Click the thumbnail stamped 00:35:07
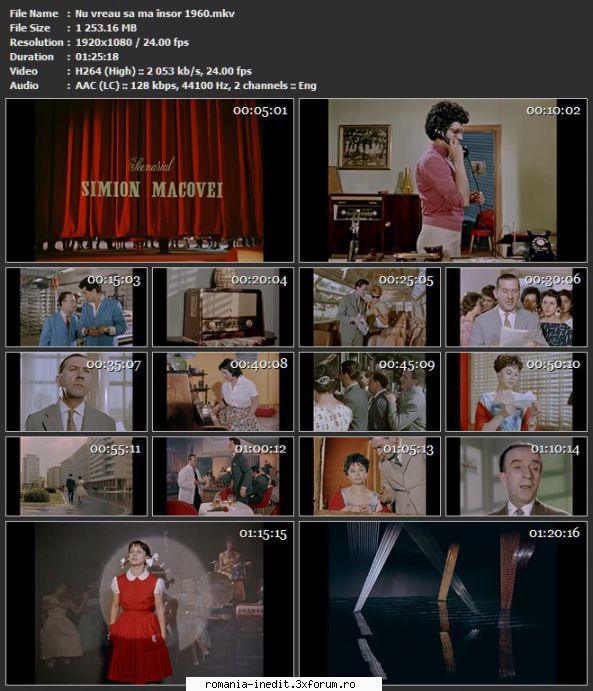The height and width of the screenshot is (691, 593). (76, 391)
